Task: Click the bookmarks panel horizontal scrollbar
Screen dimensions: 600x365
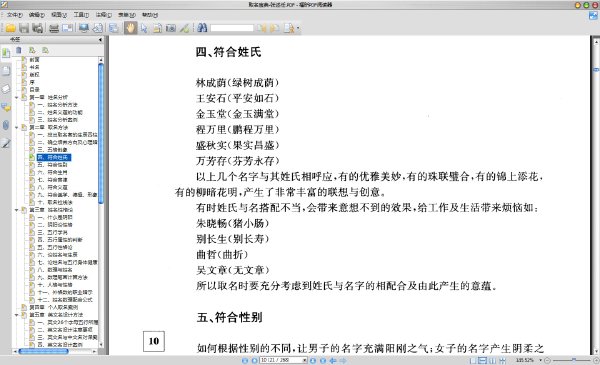Action: (43, 351)
